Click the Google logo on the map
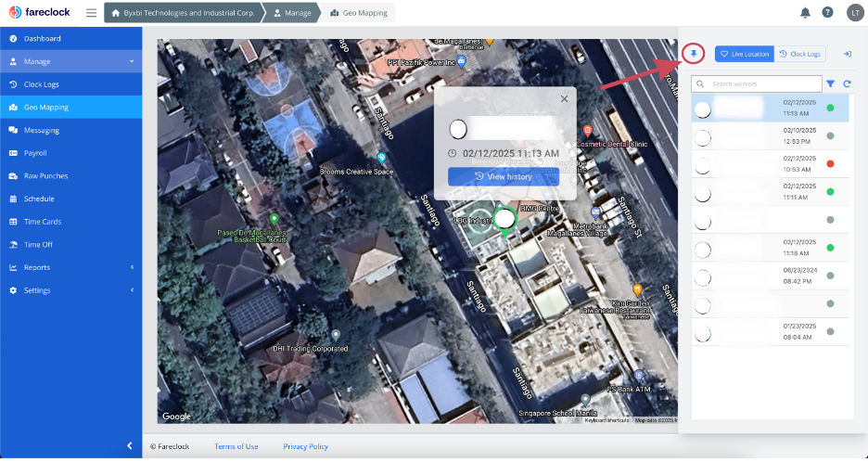 pyautogui.click(x=176, y=417)
